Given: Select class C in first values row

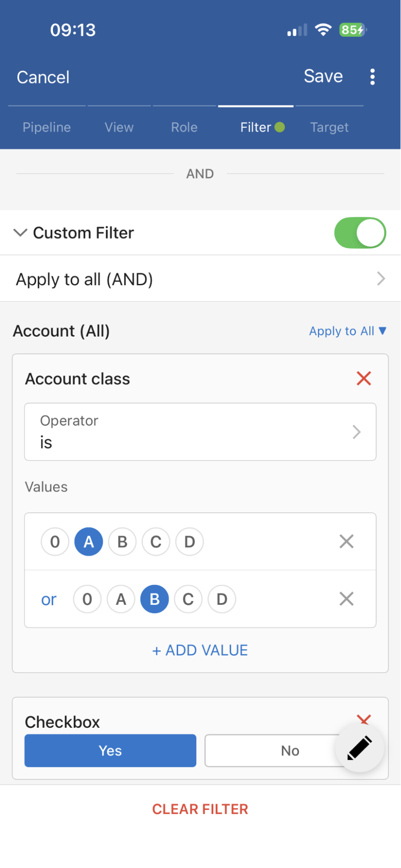Looking at the screenshot, I should (156, 542).
